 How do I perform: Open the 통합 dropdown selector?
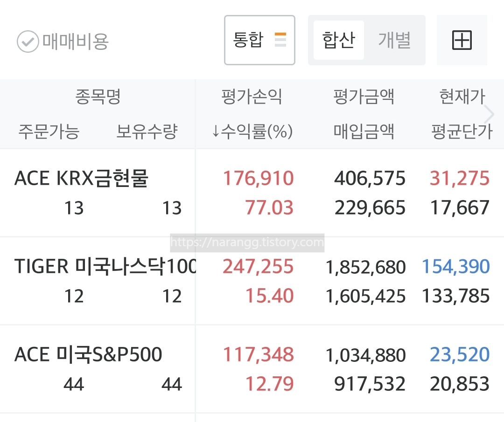[259, 40]
